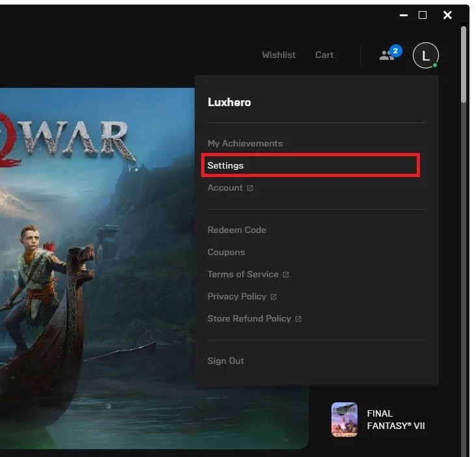476x457 pixels.
Task: Choose Redeem Code menu entry
Action: tap(237, 230)
